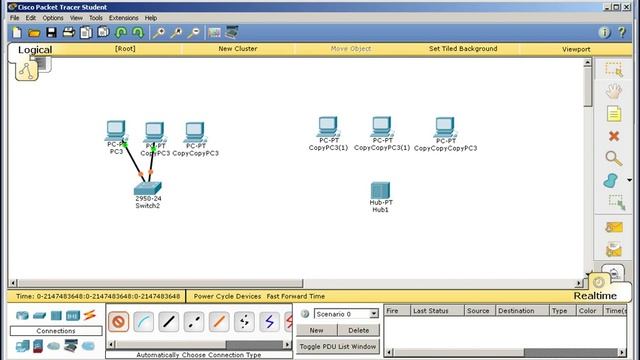Pick the Console cable connection
This screenshot has width=640, height=360.
[x=144, y=322]
